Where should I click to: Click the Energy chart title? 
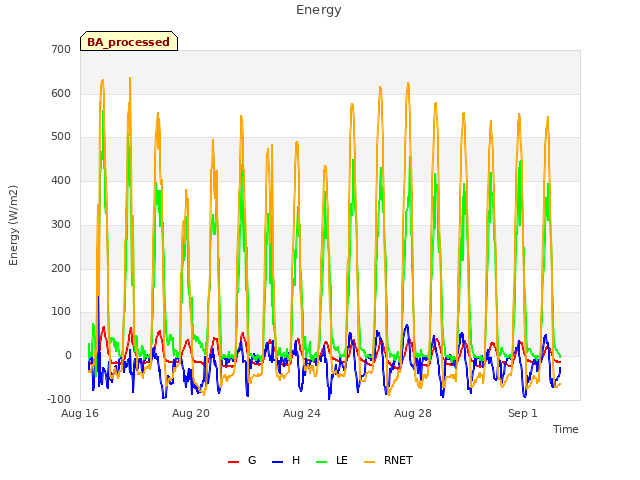(x=319, y=10)
